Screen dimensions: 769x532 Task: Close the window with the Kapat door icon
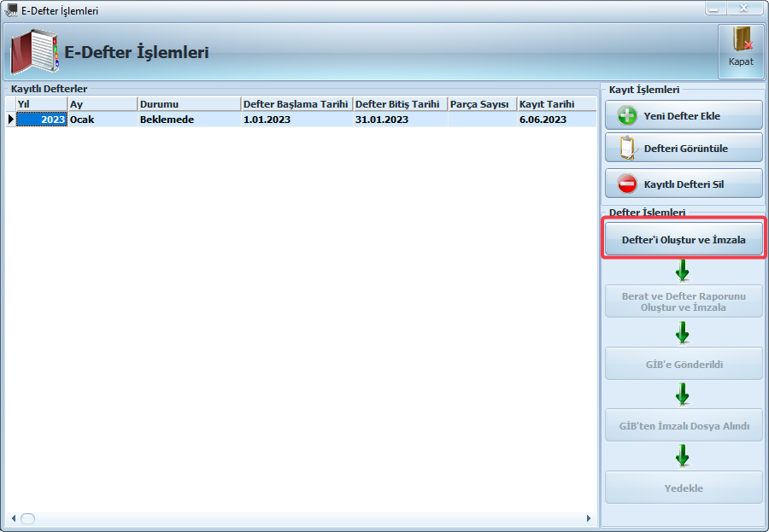pyautogui.click(x=741, y=51)
